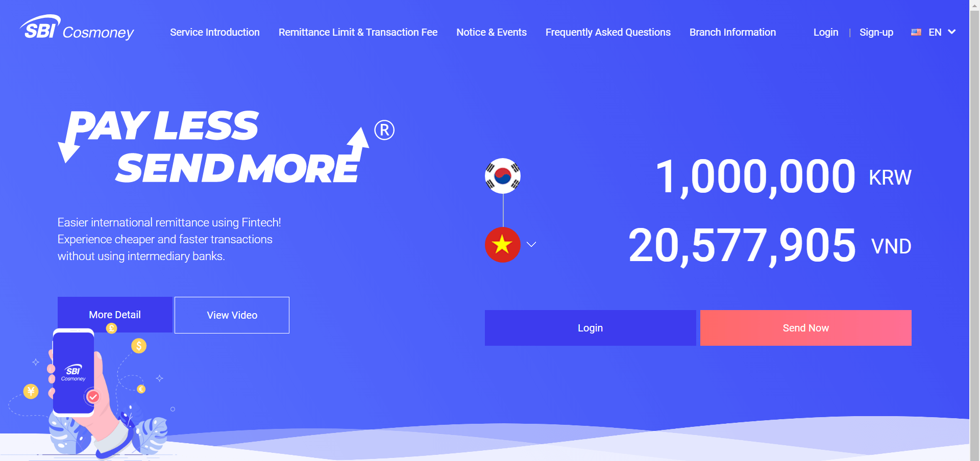Open the destination currency dropdown arrow

(531, 245)
